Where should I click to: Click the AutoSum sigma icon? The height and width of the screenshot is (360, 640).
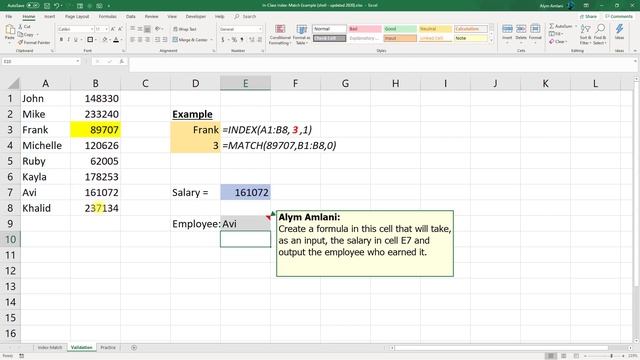[552, 26]
